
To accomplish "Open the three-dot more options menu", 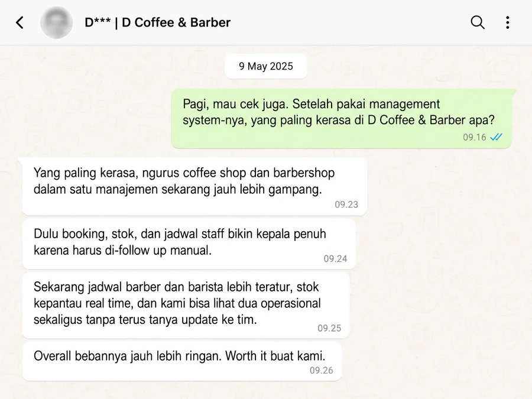I will [x=508, y=22].
